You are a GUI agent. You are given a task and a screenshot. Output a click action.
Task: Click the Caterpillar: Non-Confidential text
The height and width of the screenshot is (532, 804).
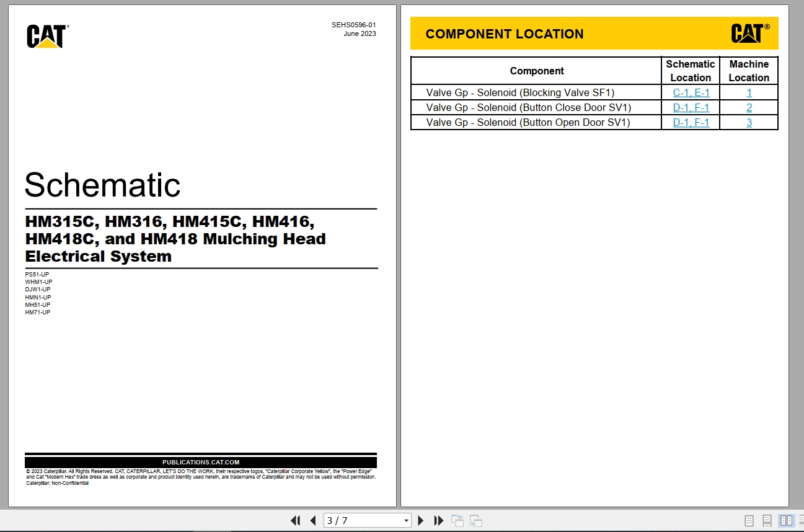coord(57,483)
